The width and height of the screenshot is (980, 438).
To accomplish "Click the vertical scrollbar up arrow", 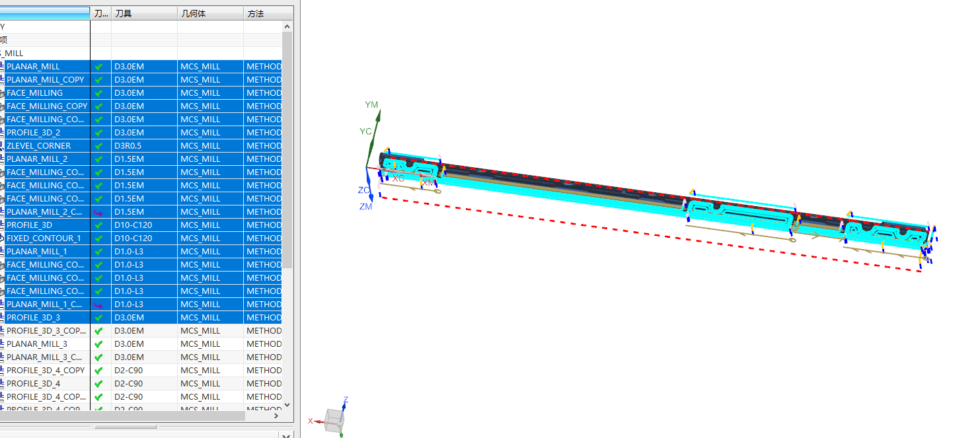I will [x=287, y=26].
